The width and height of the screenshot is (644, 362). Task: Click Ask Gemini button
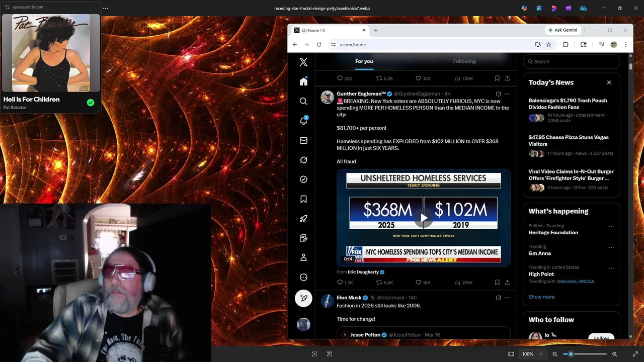click(x=563, y=30)
